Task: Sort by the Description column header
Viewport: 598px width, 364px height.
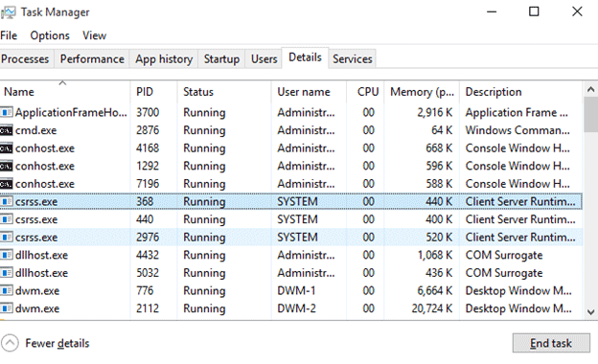Action: point(521,92)
